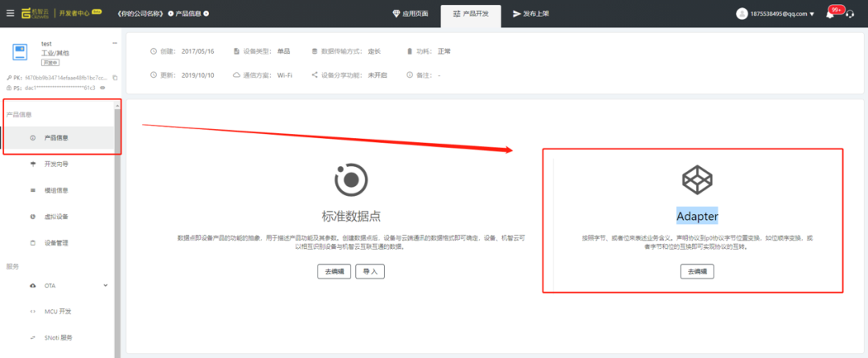Click the 备注 info icon
The image size is (868, 358).
[x=410, y=75]
